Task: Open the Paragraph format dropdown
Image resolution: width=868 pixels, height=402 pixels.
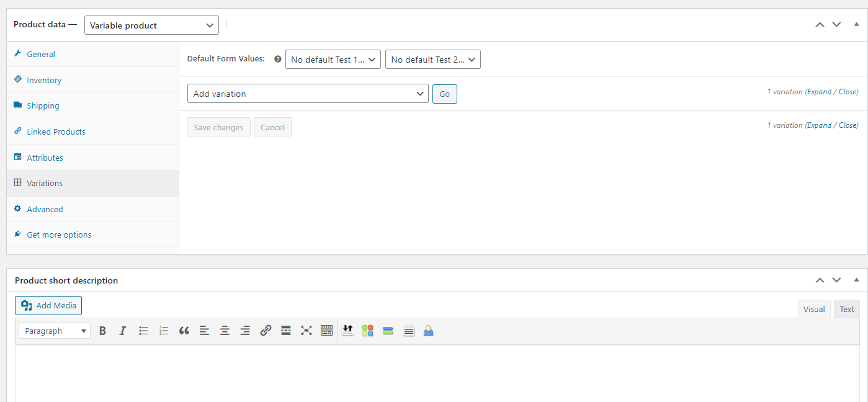Action: pos(55,331)
